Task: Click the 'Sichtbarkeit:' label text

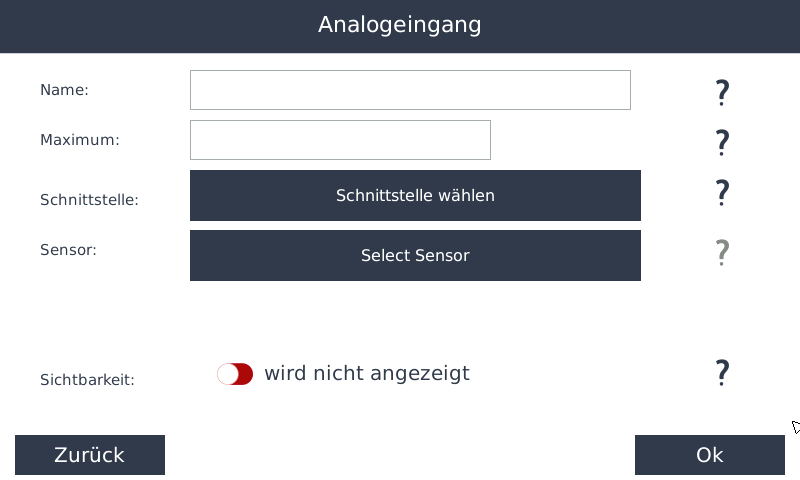Action: 87,380
